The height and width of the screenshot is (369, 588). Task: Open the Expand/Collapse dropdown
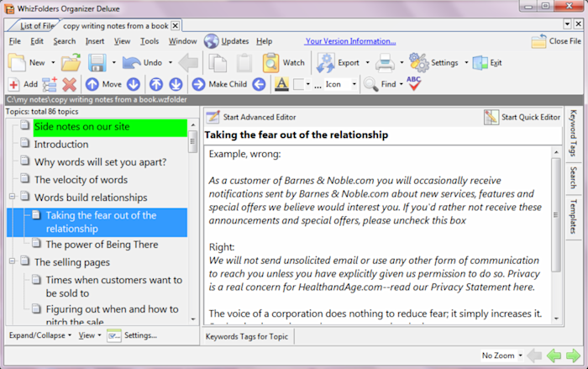40,335
